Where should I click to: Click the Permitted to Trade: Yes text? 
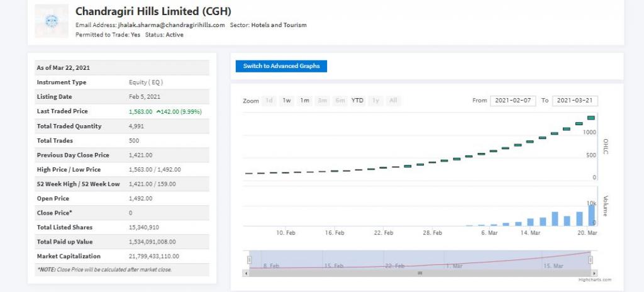click(108, 35)
